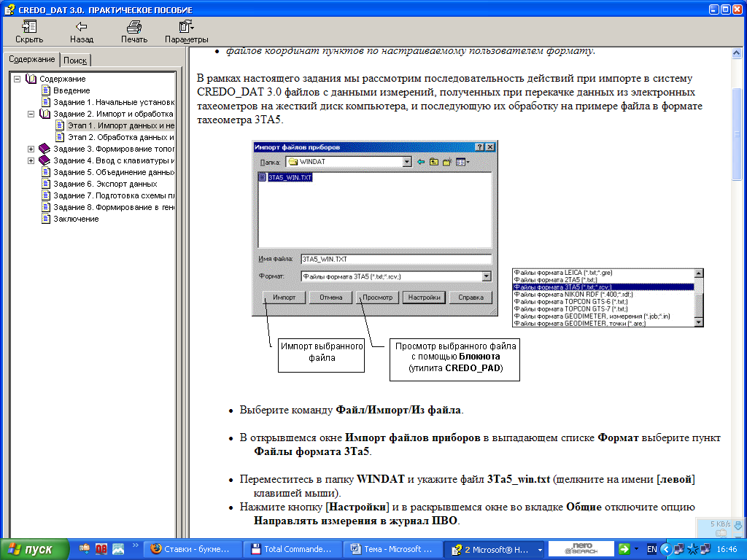
Task: Click the open-book icon of root Содержание
Action: [31, 79]
